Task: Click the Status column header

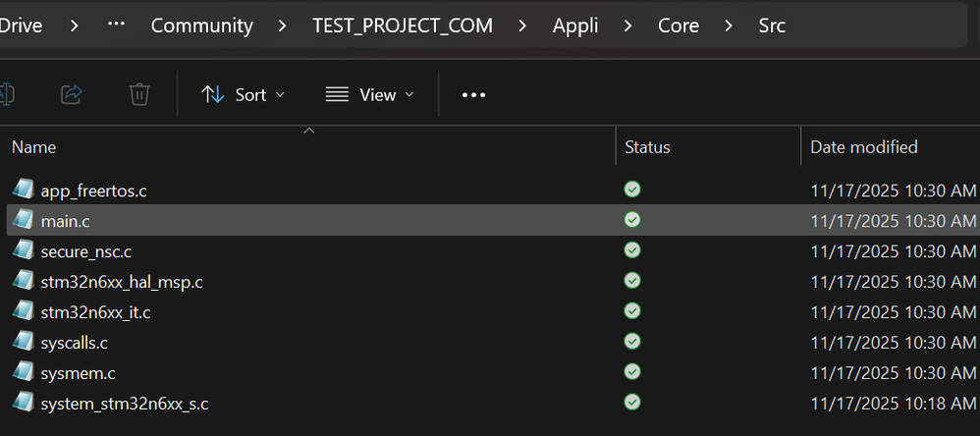Action: point(647,147)
